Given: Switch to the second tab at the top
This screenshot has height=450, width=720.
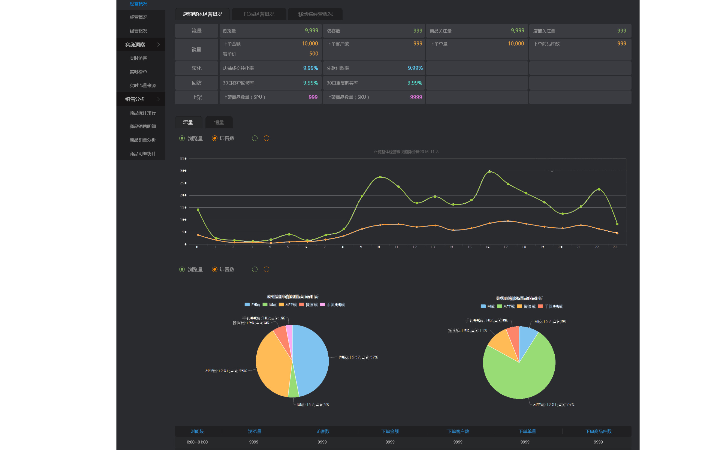Looking at the screenshot, I should [258, 14].
